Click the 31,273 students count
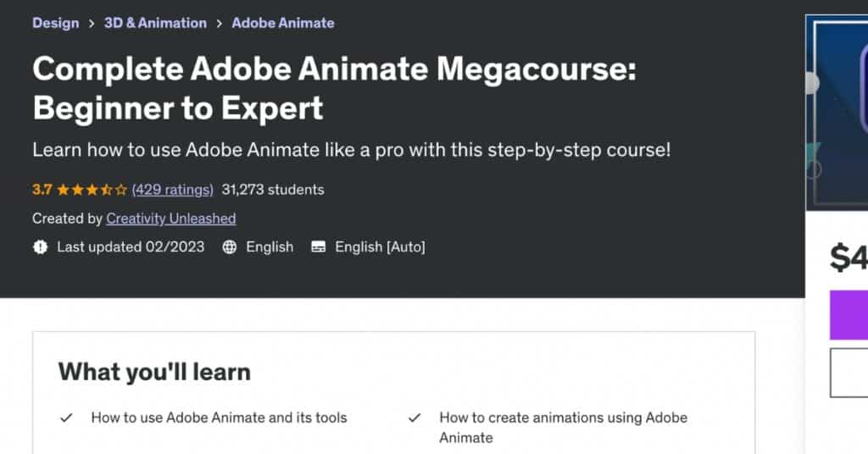 [x=272, y=190]
